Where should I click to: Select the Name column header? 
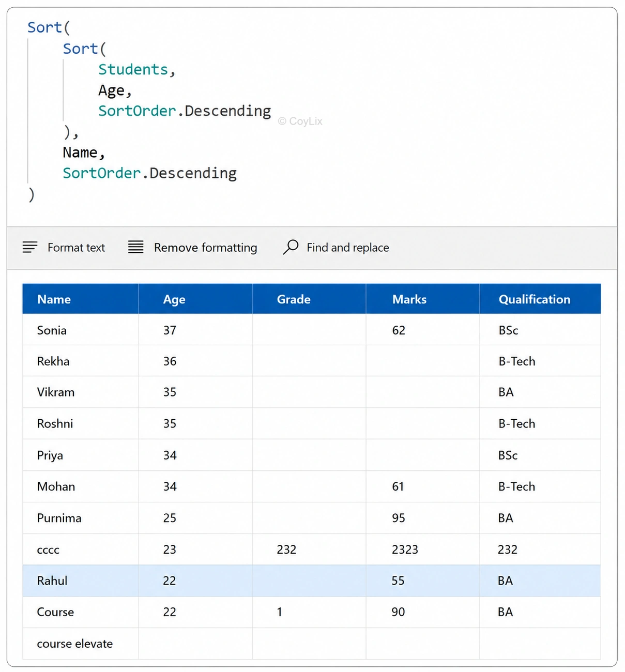[81, 299]
